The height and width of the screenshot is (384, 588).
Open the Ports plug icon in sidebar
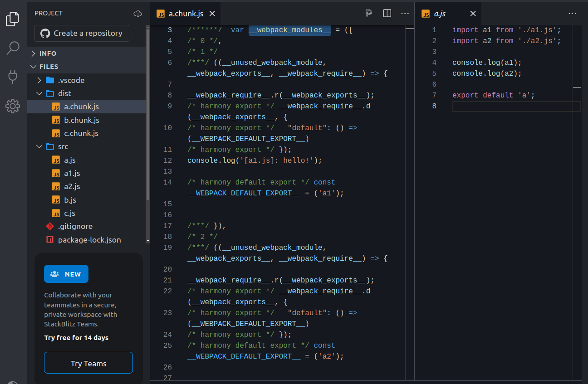13,77
